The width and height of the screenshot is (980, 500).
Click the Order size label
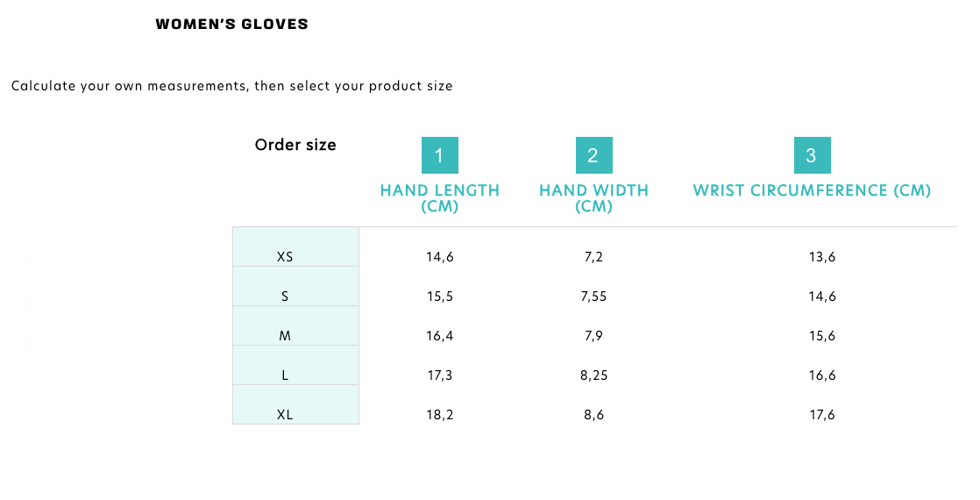click(295, 145)
